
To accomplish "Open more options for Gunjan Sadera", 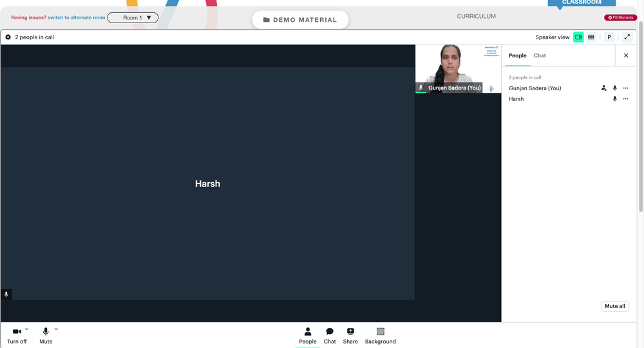I will pyautogui.click(x=625, y=88).
